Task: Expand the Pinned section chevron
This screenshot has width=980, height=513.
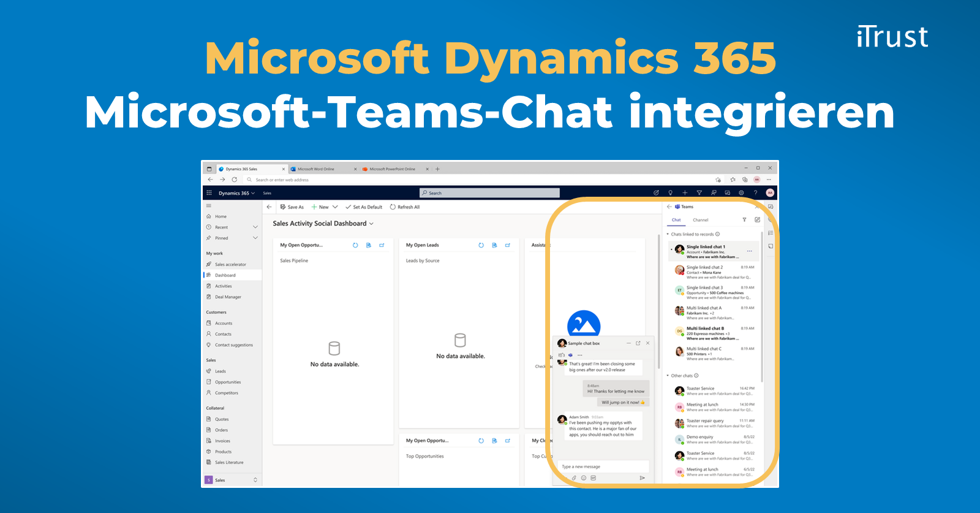Action: 255,238
